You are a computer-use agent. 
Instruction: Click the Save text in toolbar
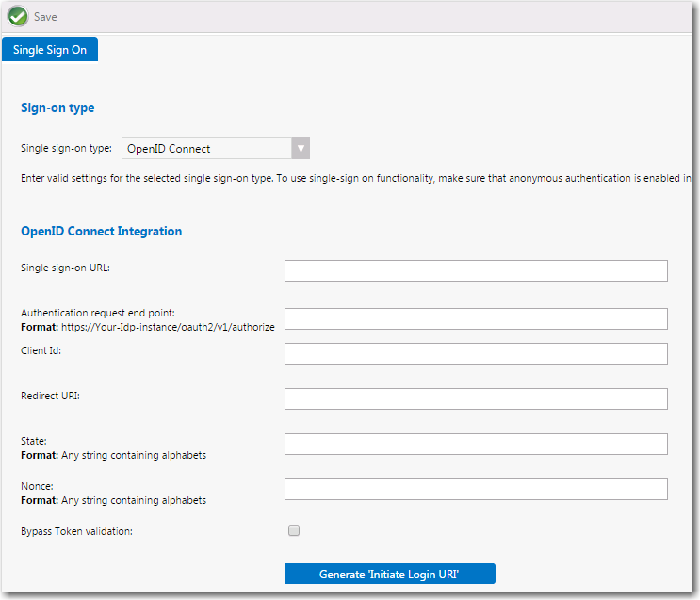[45, 17]
